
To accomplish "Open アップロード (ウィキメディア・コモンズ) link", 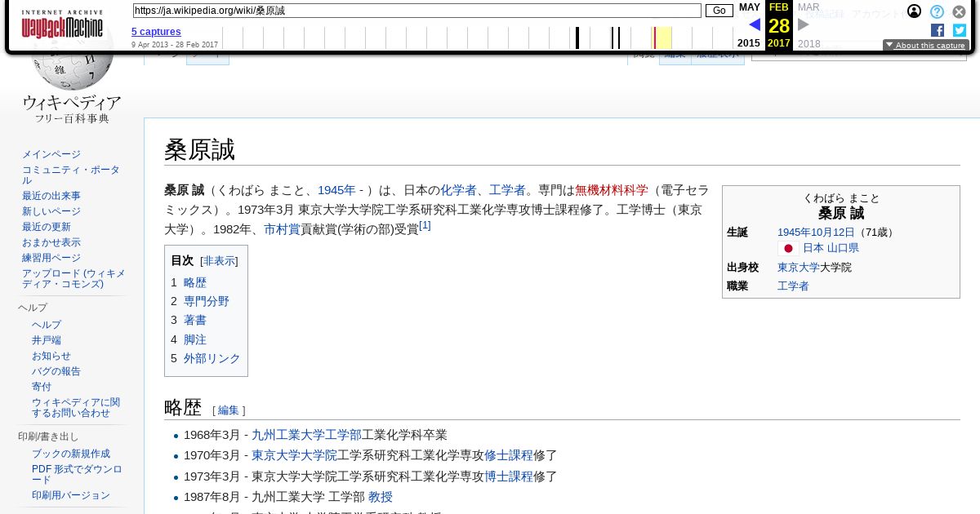I will click(x=73, y=278).
